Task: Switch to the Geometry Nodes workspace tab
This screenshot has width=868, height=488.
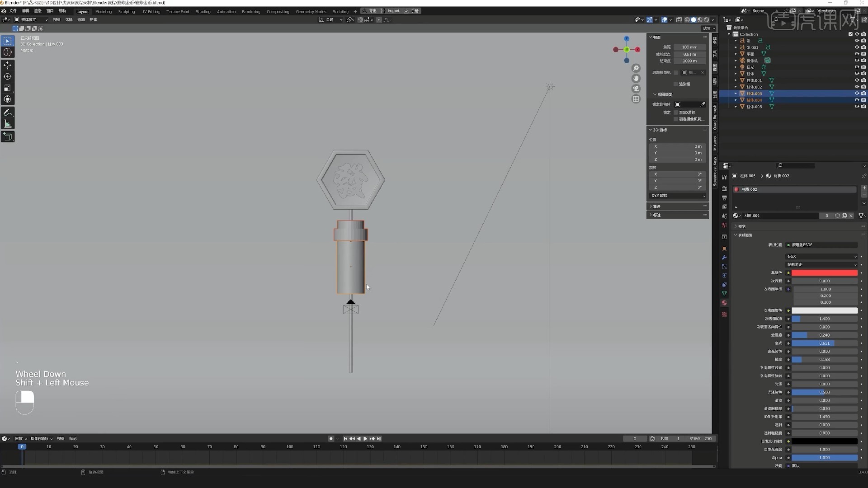Action: pyautogui.click(x=311, y=12)
